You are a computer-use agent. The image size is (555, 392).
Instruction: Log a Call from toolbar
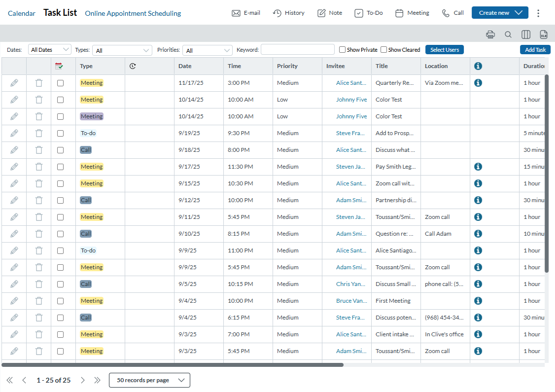(x=452, y=13)
